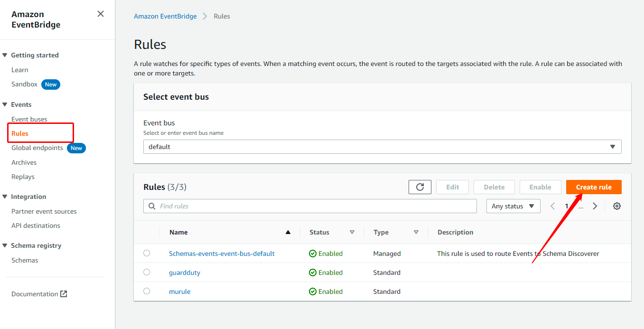Click Standard type in murule row
Image resolution: width=644 pixels, height=329 pixels.
(x=387, y=291)
